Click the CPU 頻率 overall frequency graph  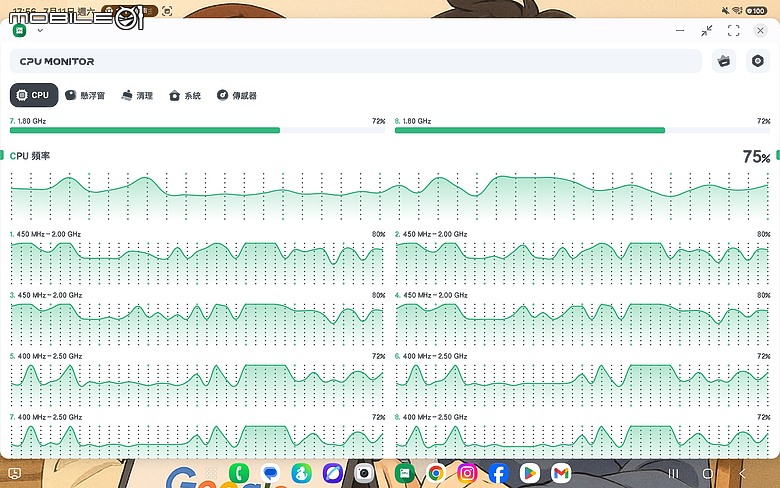click(x=390, y=196)
